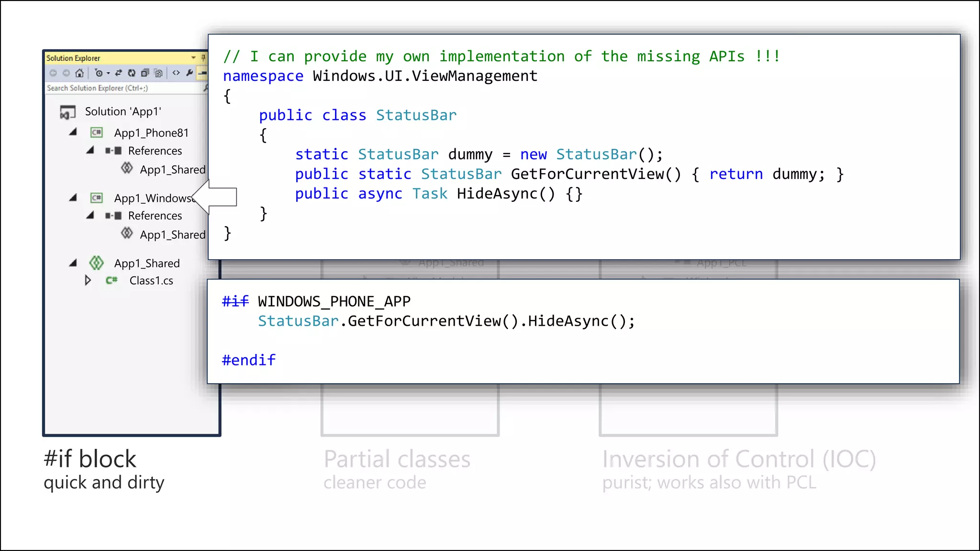Click the auto-hide pin icon
Image resolution: width=980 pixels, height=551 pixels.
(x=203, y=58)
